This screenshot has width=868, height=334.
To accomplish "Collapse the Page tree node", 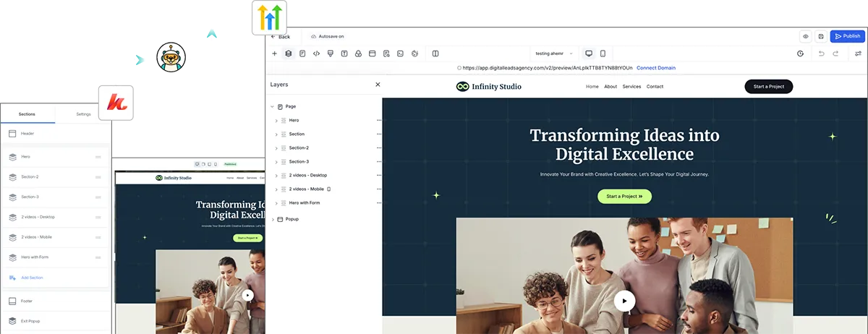I will pyautogui.click(x=273, y=106).
